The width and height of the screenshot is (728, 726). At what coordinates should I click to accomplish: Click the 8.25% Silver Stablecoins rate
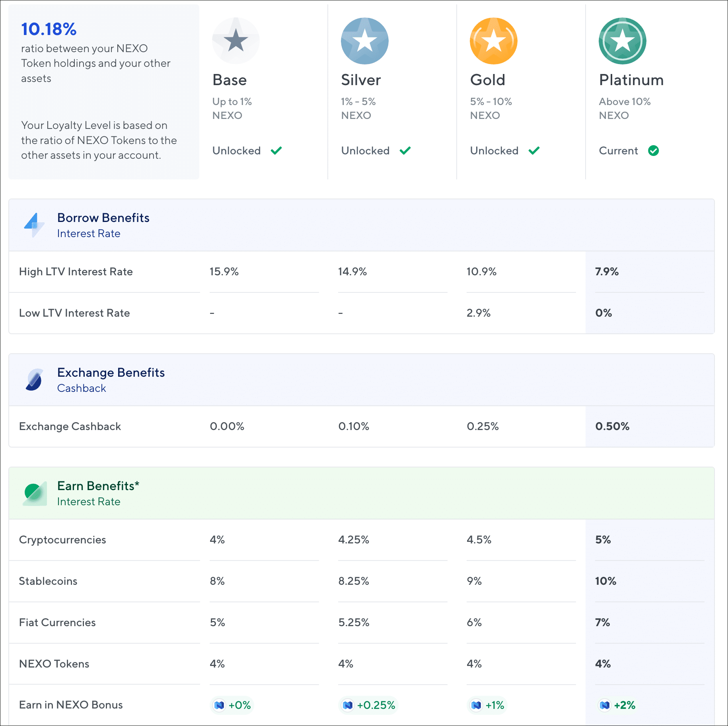pos(354,581)
